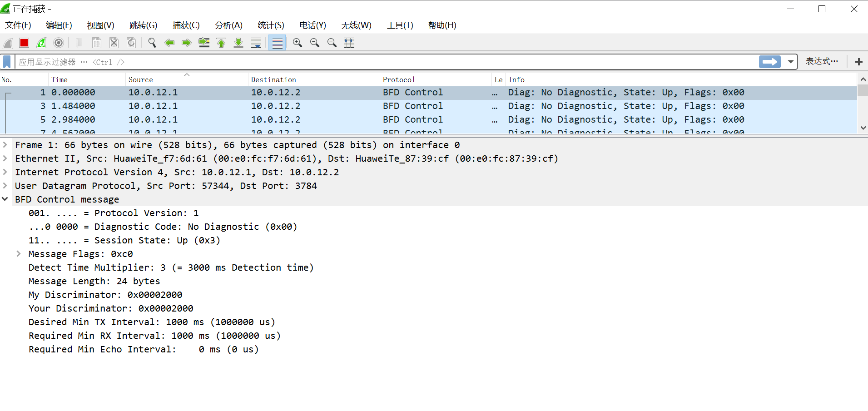Screen dimensions: 868x411
Task: Sort packets by the Time column header
Action: 87,79
